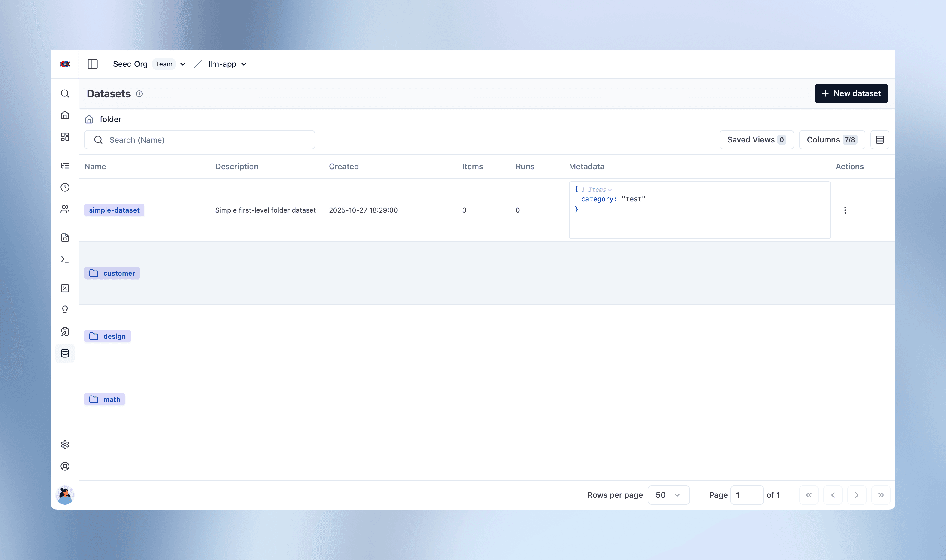
Task: Open the Dashboards grid icon in sidebar
Action: (x=65, y=136)
